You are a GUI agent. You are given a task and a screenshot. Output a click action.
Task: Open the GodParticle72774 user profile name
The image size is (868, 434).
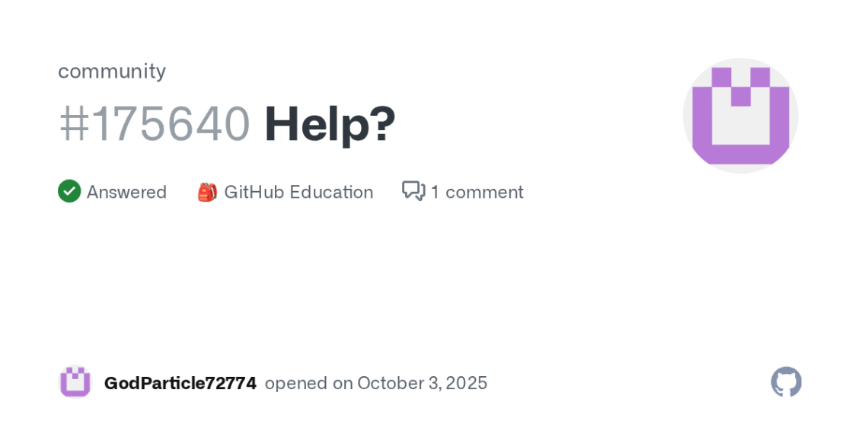pyautogui.click(x=180, y=383)
